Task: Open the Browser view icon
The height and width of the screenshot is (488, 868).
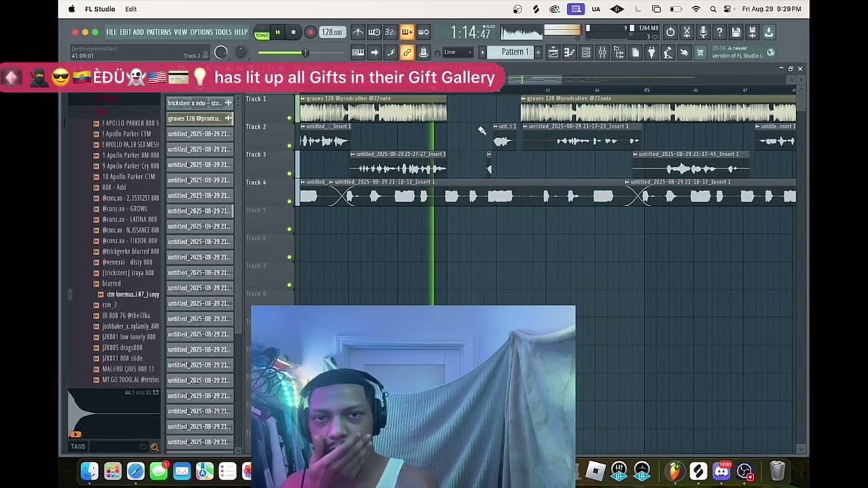Action: tap(618, 52)
